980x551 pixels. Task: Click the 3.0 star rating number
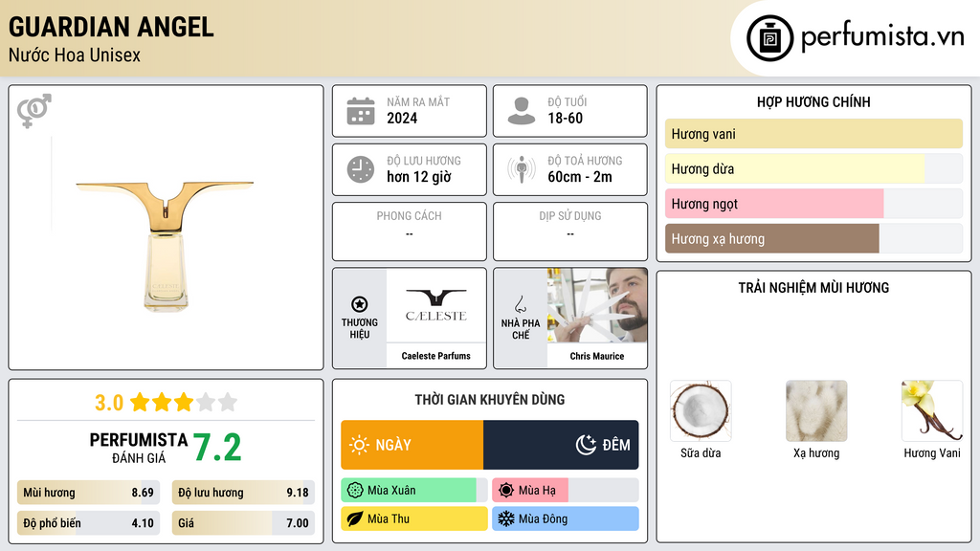[x=109, y=403]
